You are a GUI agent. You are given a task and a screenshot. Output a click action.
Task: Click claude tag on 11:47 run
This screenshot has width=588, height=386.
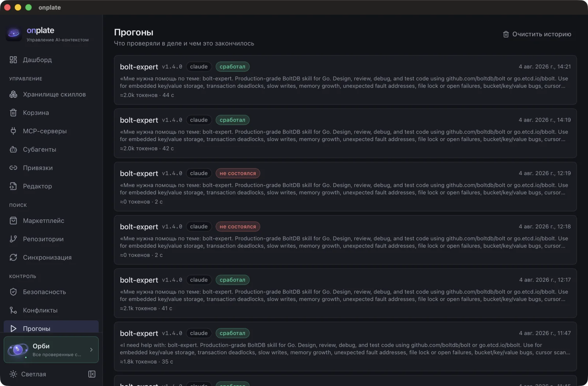(x=199, y=333)
